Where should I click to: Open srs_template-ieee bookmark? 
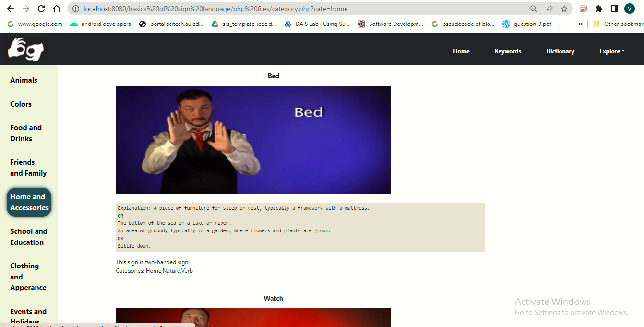244,24
